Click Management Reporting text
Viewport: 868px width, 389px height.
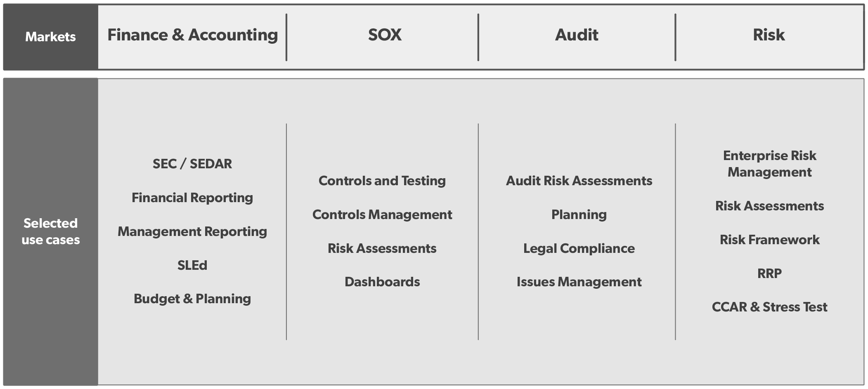tap(192, 231)
